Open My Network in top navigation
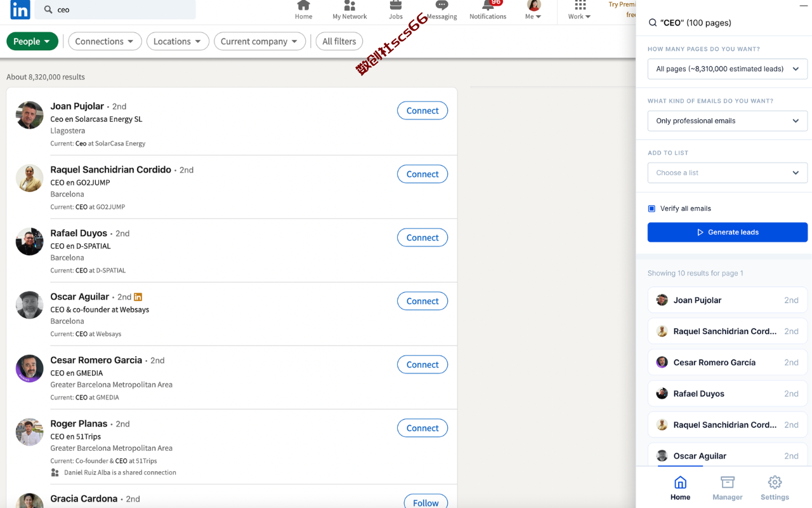Screen dimensions: 812x508 click(x=350, y=10)
